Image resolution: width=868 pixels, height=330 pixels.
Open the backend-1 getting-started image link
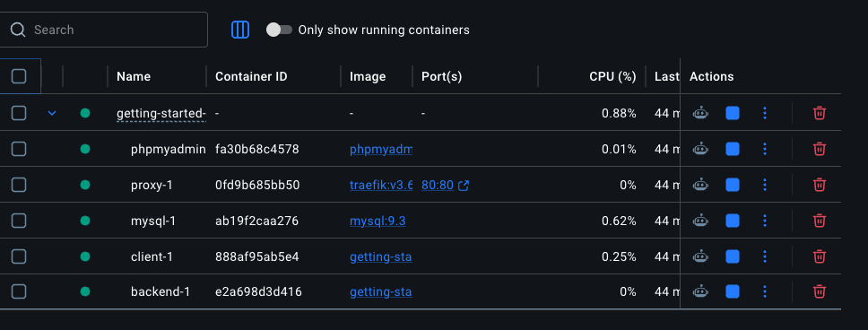(380, 291)
